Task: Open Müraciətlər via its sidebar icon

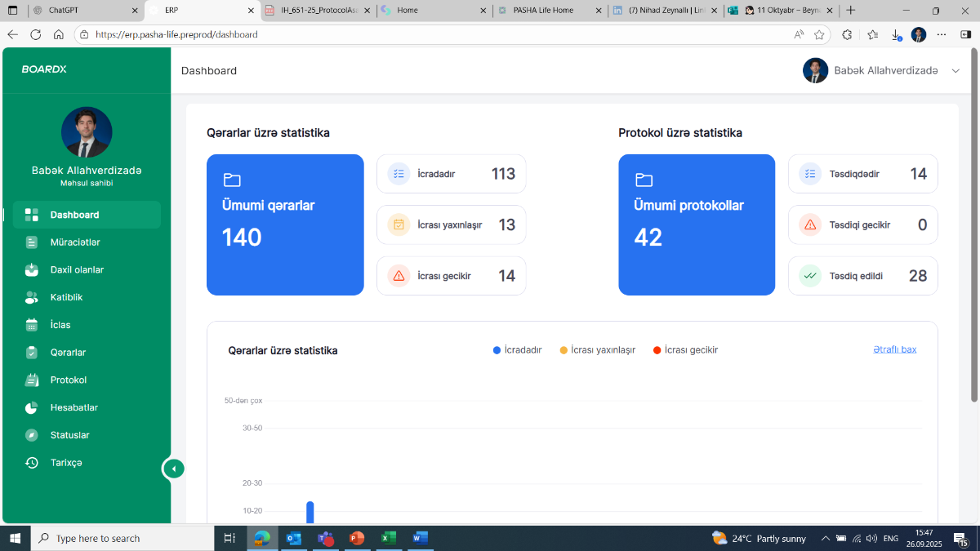Action: coord(32,242)
